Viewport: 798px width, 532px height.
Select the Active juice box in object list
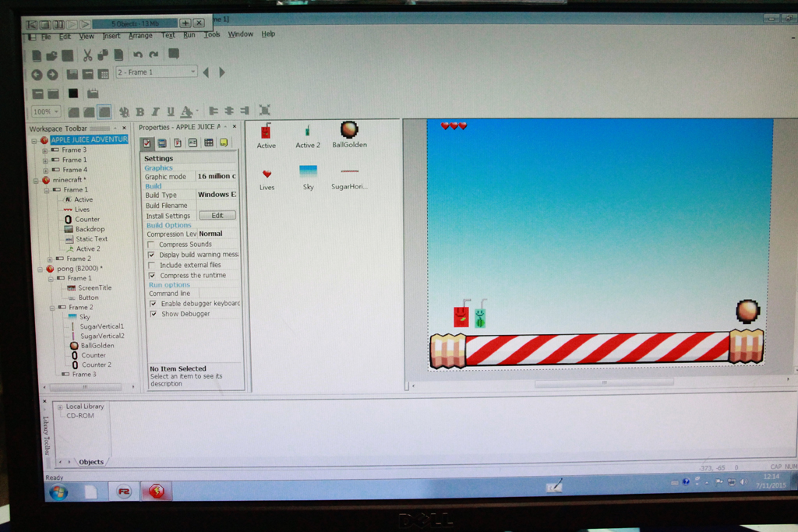click(x=266, y=136)
